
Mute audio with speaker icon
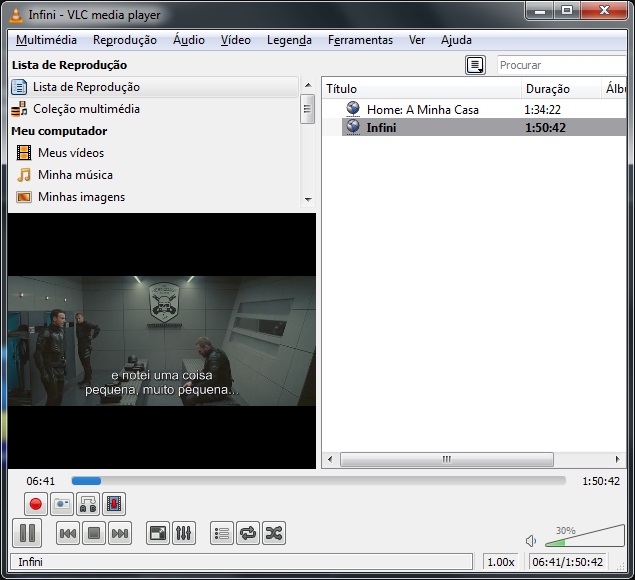pos(531,541)
